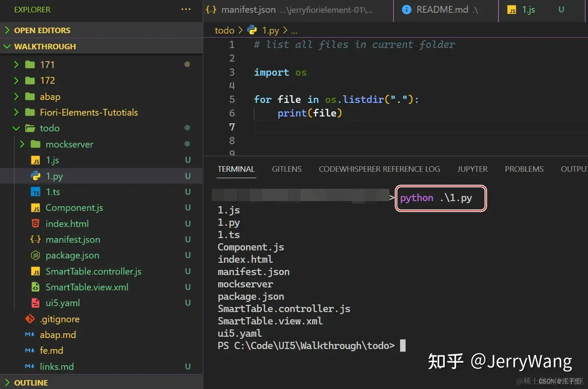Open index.html in the file tree
Screen dimensions: 588x389
(x=101, y=224)
